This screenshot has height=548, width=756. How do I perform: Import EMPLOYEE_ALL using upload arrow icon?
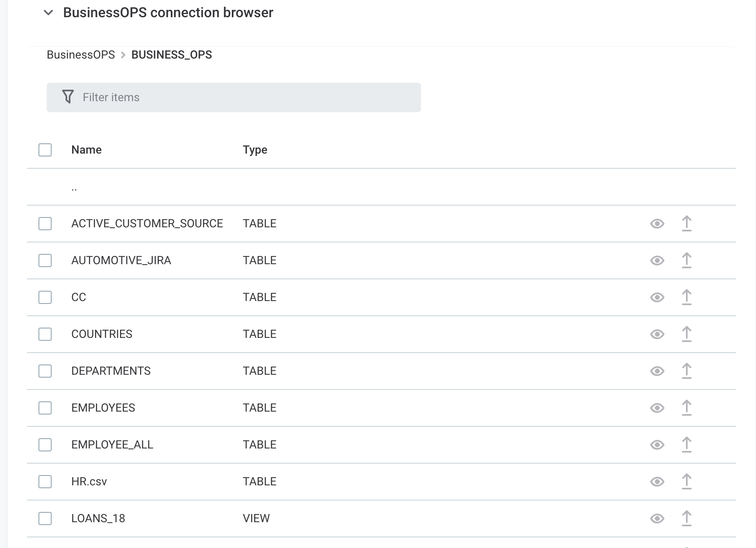click(686, 445)
